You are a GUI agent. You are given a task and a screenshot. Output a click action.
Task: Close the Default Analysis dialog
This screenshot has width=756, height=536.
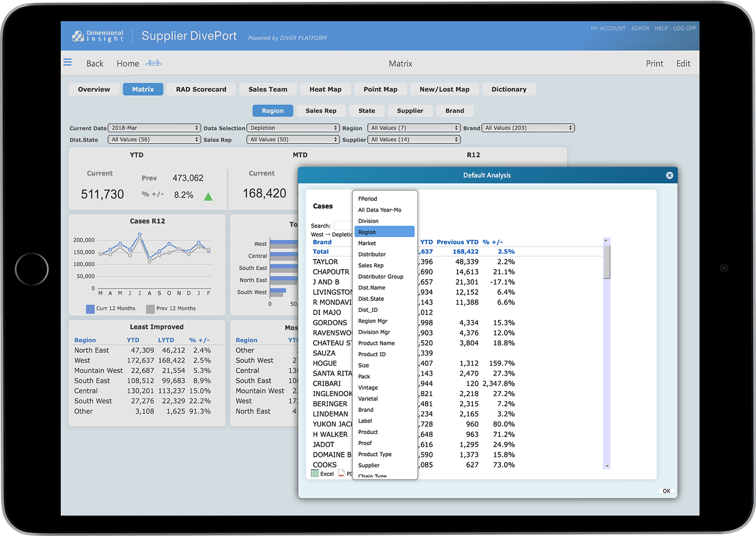click(669, 175)
